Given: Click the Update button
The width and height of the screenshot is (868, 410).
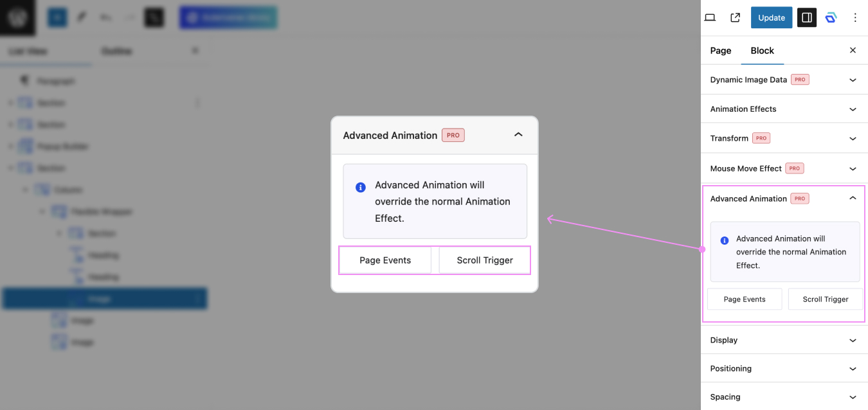Looking at the screenshot, I should (x=771, y=17).
